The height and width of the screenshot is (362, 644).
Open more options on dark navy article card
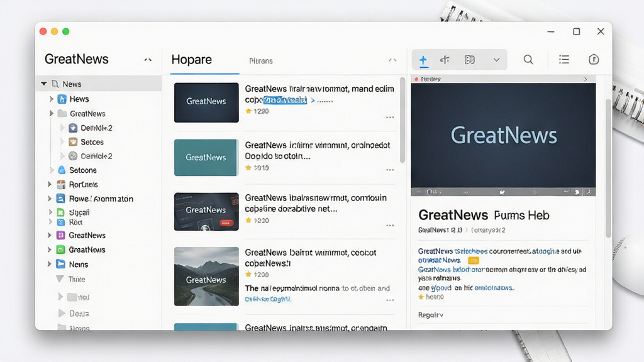coord(390,118)
